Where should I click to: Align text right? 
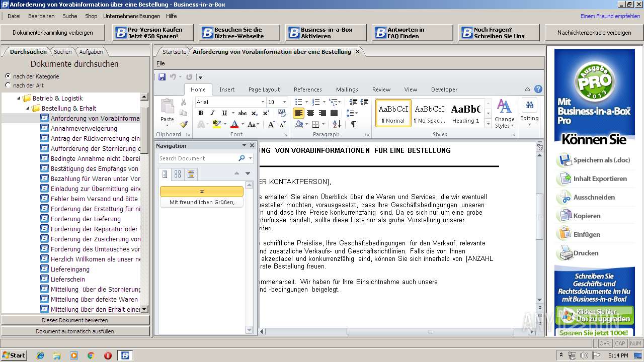(323, 113)
